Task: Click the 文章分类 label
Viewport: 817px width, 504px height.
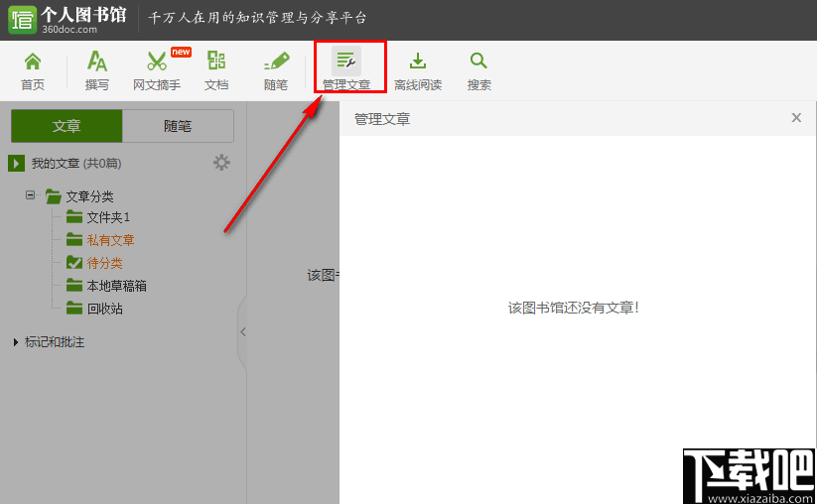Action: point(89,196)
